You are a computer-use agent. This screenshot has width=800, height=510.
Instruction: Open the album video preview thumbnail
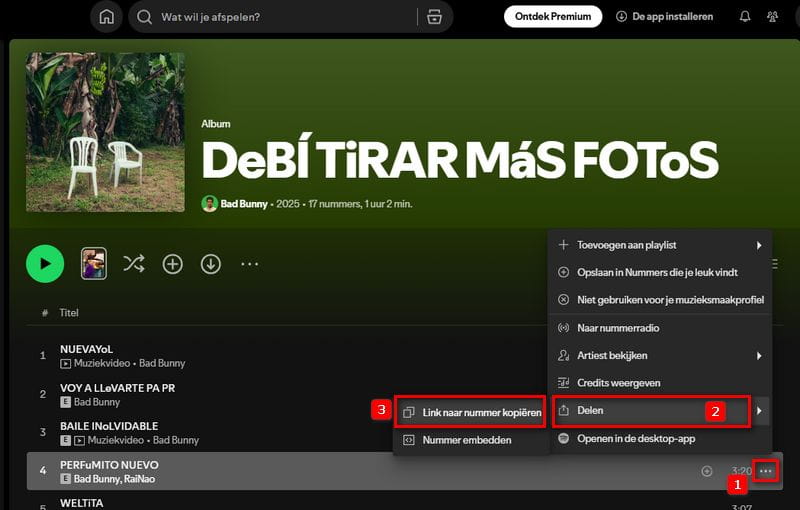click(x=94, y=264)
